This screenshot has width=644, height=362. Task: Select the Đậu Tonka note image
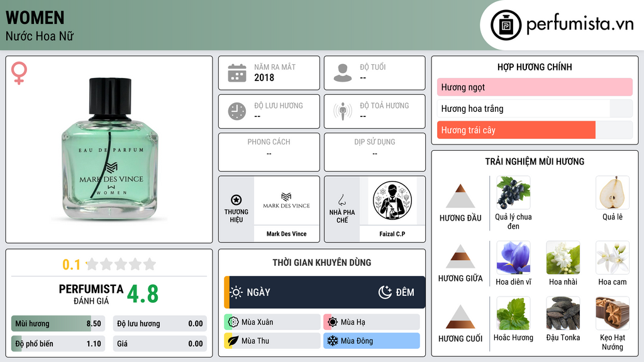coord(563,313)
